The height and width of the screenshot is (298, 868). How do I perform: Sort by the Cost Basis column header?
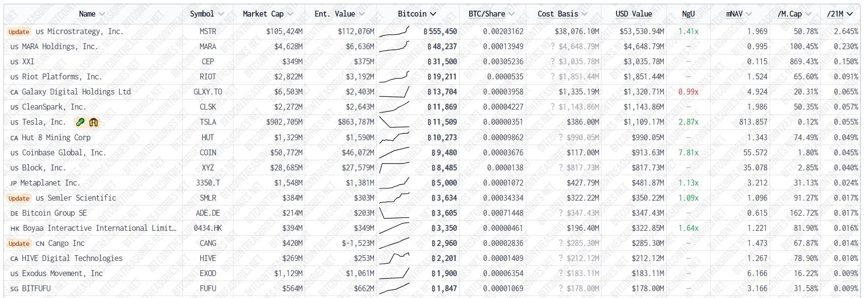563,14
